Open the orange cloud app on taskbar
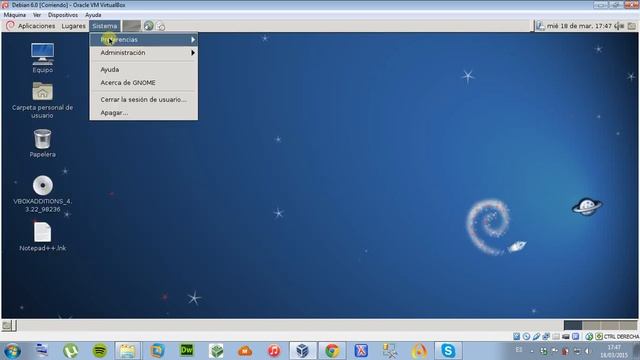Image resolution: width=640 pixels, height=360 pixels. point(245,351)
